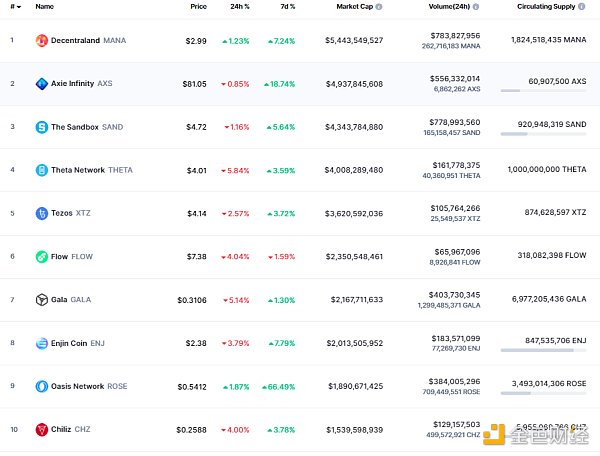Sort by the Name column header
This screenshot has width=600, height=456.
(x=44, y=7)
